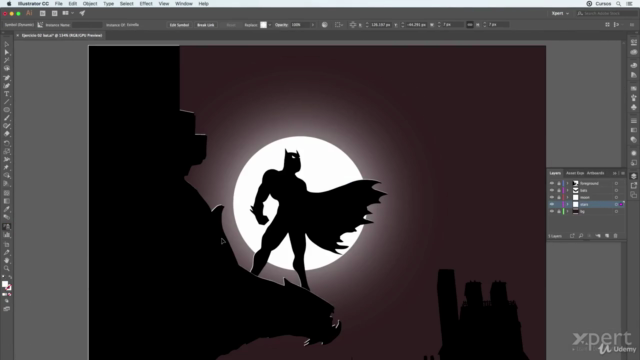Screen dimensions: 640x360
Task: Unlock the bg layer
Action: click(559, 211)
